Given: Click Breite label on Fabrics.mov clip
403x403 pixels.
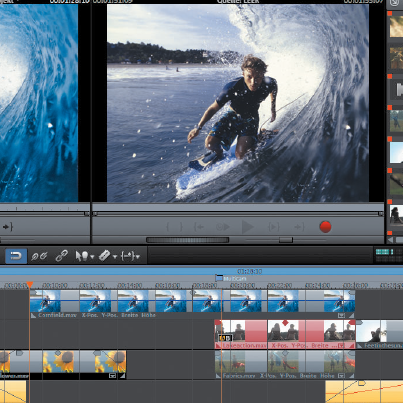Looking at the screenshot, I should (x=308, y=376).
